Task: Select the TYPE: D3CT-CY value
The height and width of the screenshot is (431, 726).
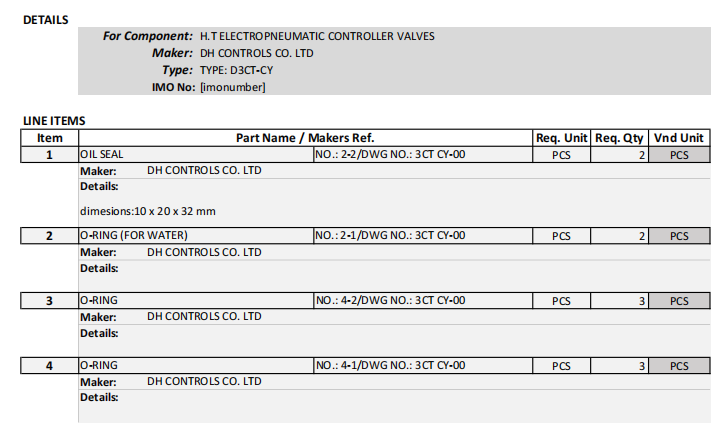Action: coord(236,70)
